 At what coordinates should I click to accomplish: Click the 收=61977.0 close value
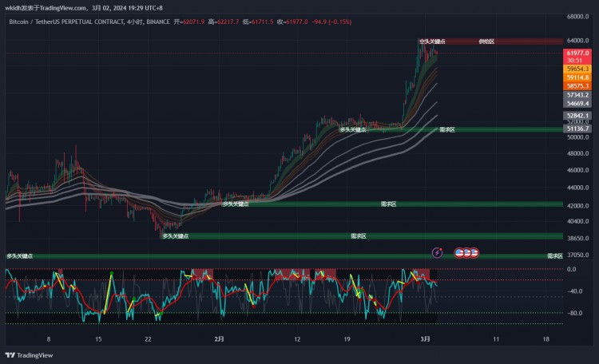292,22
